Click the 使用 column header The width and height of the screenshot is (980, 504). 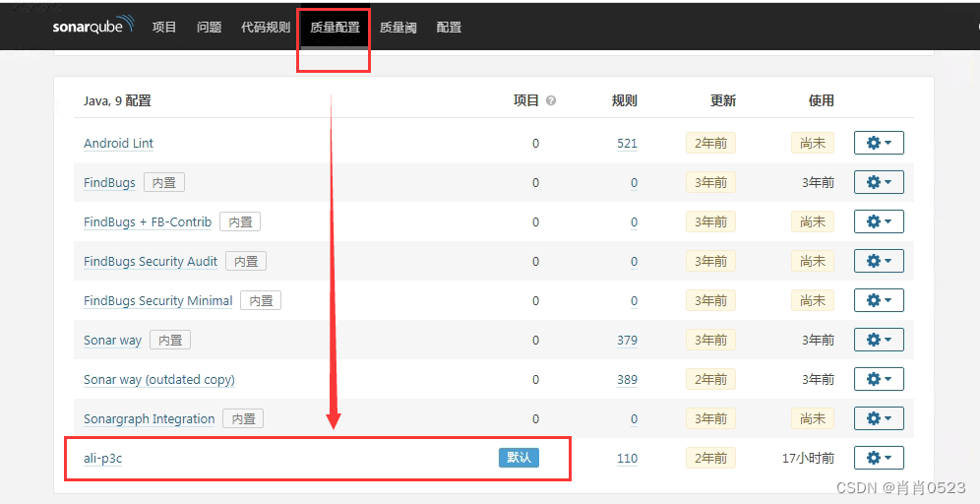[822, 100]
